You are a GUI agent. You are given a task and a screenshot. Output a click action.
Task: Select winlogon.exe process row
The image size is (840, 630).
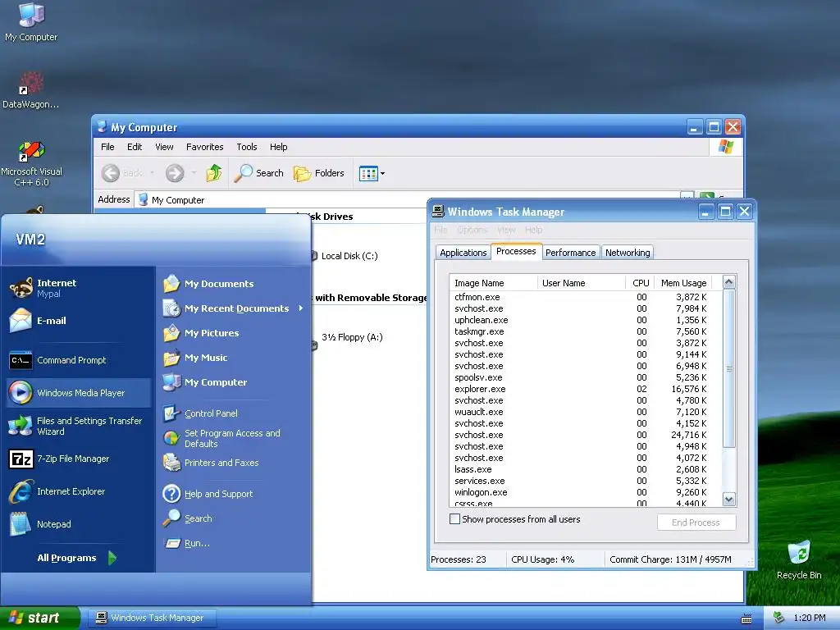[581, 492]
